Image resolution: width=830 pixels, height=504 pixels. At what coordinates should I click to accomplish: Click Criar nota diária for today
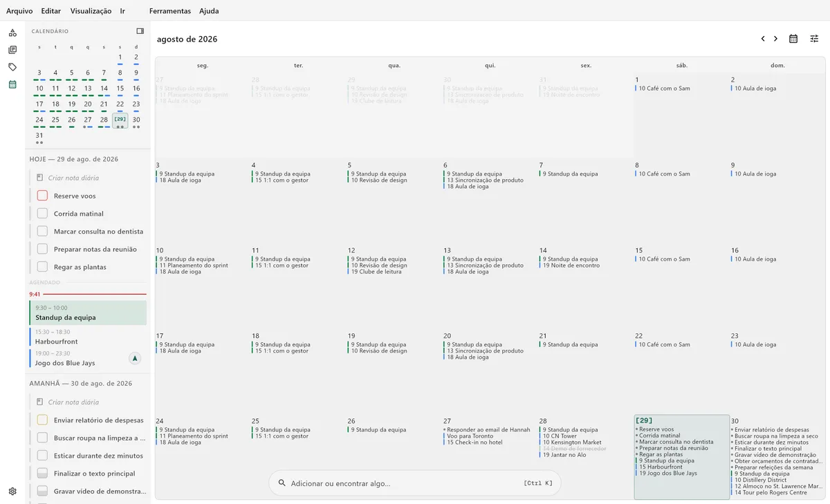pos(73,178)
